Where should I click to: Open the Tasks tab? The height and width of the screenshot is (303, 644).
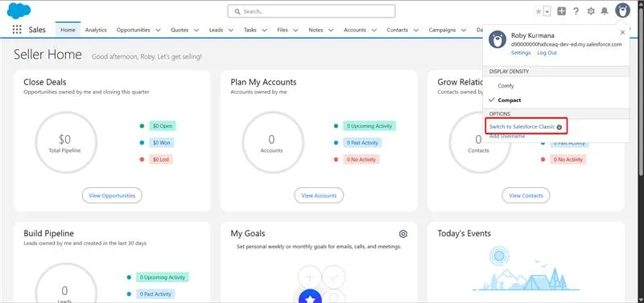[x=250, y=30]
